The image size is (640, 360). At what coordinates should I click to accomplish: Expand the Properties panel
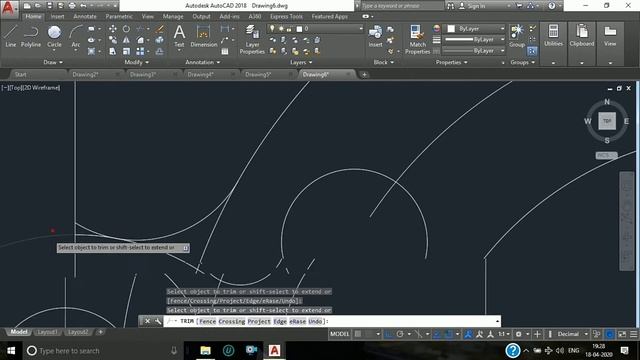tap(451, 62)
